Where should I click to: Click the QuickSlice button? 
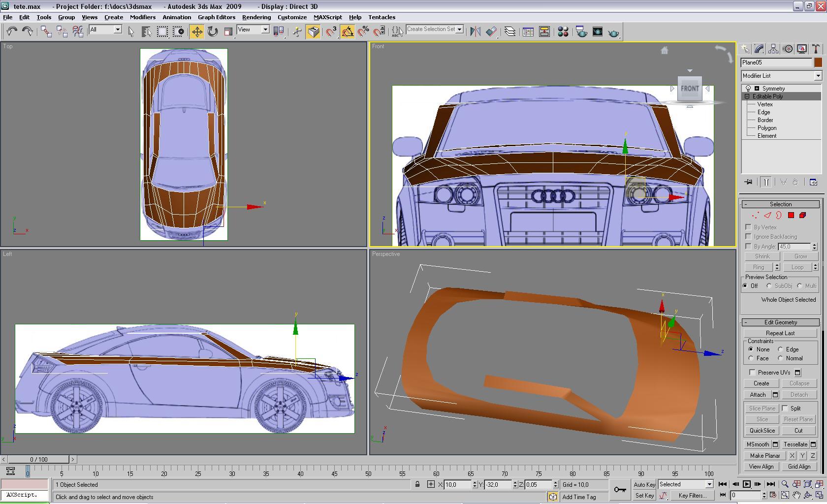[x=762, y=431]
